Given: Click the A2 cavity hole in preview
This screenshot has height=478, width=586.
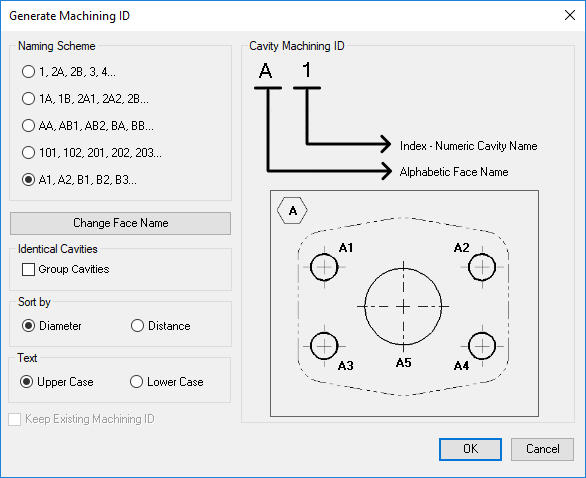Looking at the screenshot, I should 482,267.
